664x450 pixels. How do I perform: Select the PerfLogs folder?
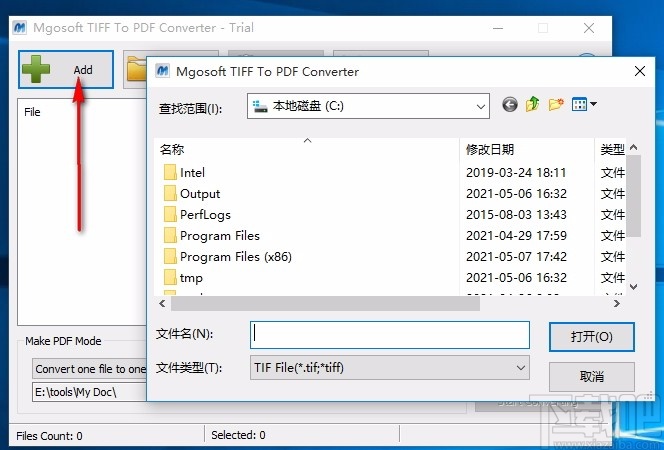point(205,215)
